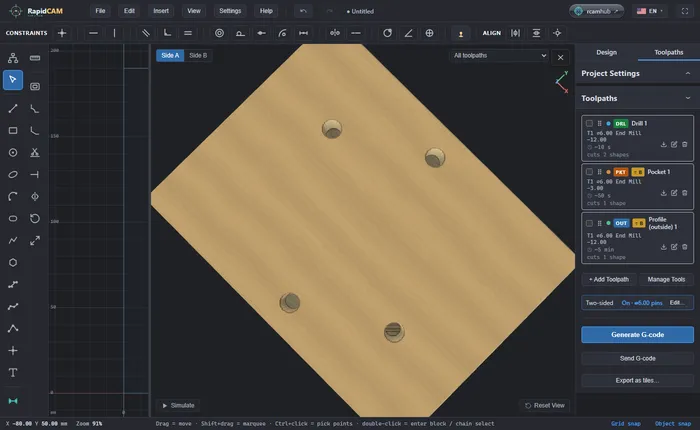
Task: Open the rcamhub account menu
Action: tap(596, 11)
